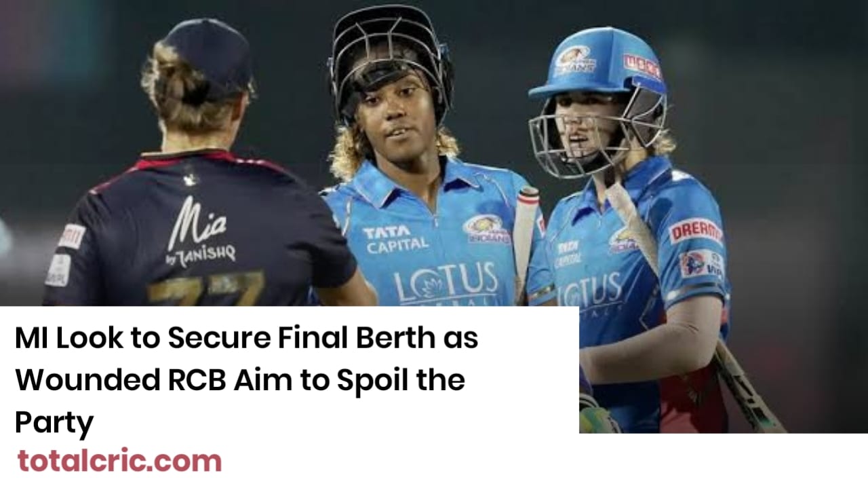Click the Dream11 patch on right player's sleeve
868x488 pixels.
pyautogui.click(x=695, y=231)
